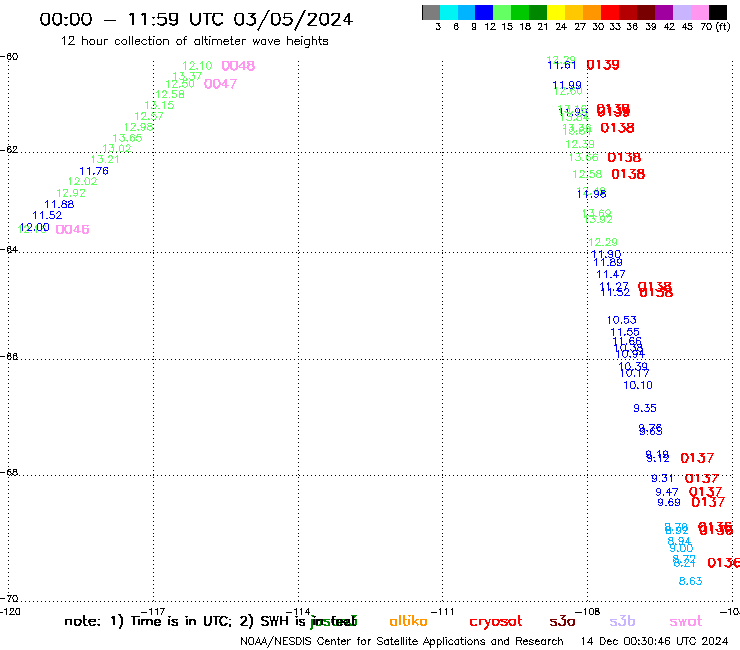Click the blue wave height value '10.10'
Viewport: 740px width, 650px height.
click(x=638, y=385)
